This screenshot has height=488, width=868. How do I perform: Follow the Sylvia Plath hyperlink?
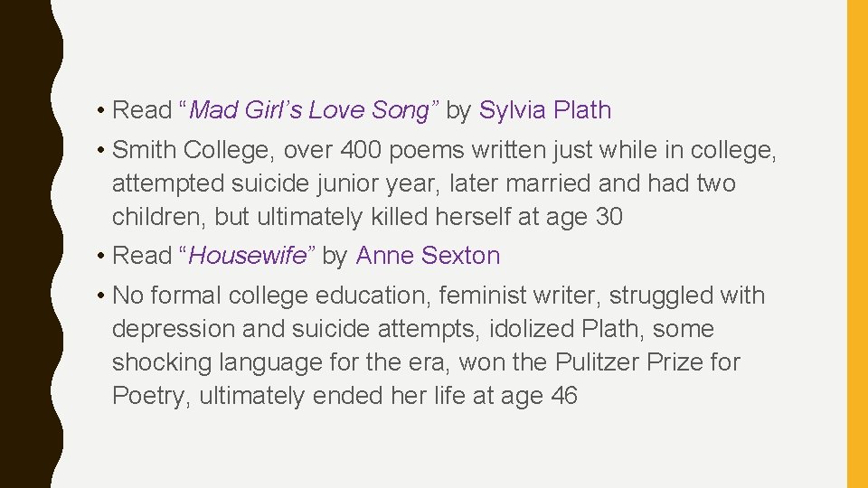[544, 109]
